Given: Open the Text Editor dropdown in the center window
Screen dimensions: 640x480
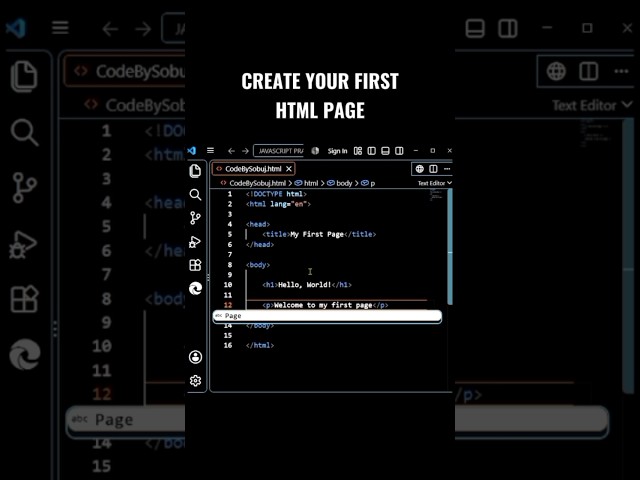Looking at the screenshot, I should 434,183.
